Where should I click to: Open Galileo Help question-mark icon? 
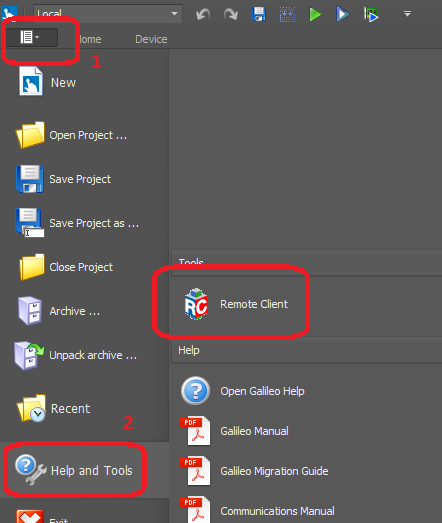tap(195, 391)
